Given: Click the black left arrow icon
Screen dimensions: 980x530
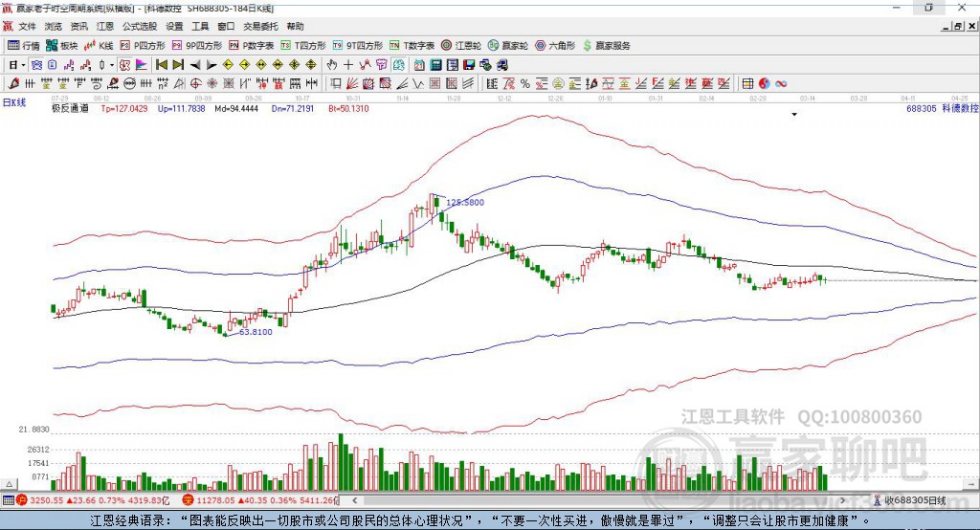Looking at the screenshot, I should [195, 65].
